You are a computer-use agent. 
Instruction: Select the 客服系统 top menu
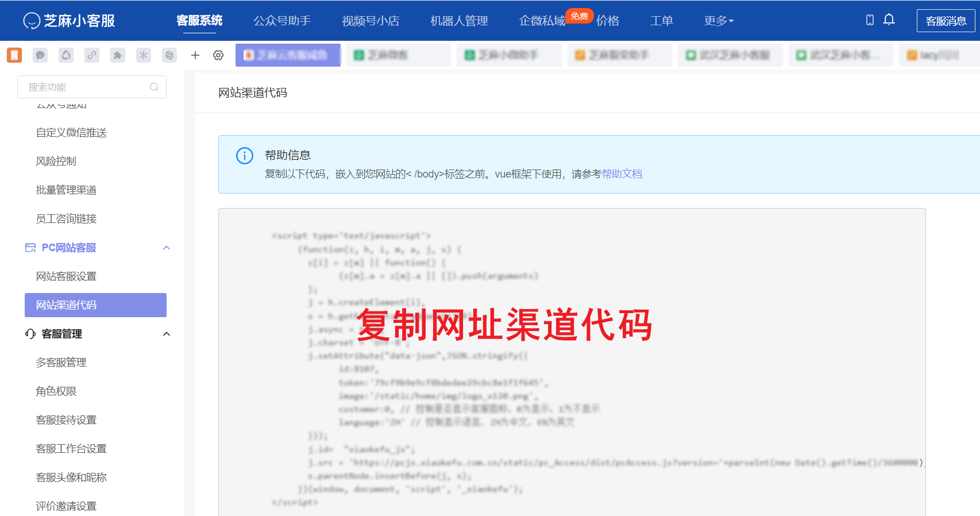[x=199, y=21]
